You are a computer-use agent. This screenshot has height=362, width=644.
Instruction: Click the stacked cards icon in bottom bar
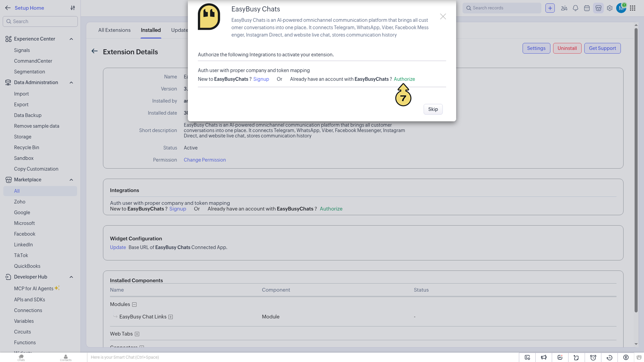[639, 358]
